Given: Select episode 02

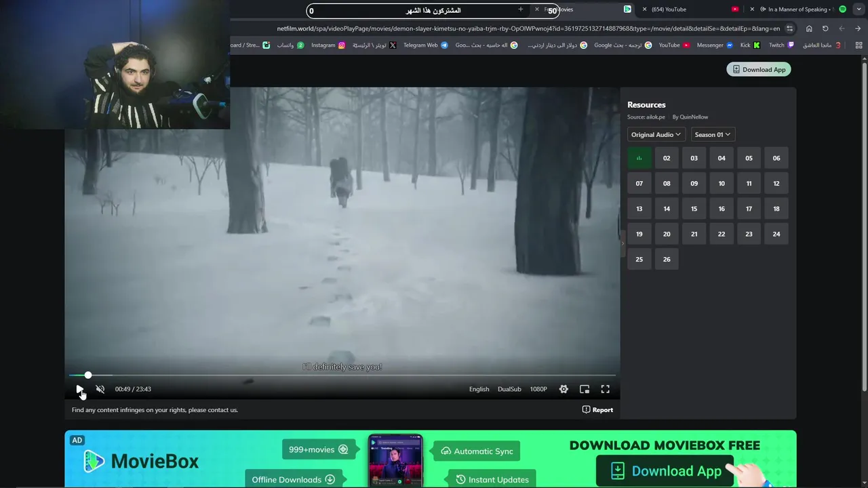Looking at the screenshot, I should tap(667, 158).
